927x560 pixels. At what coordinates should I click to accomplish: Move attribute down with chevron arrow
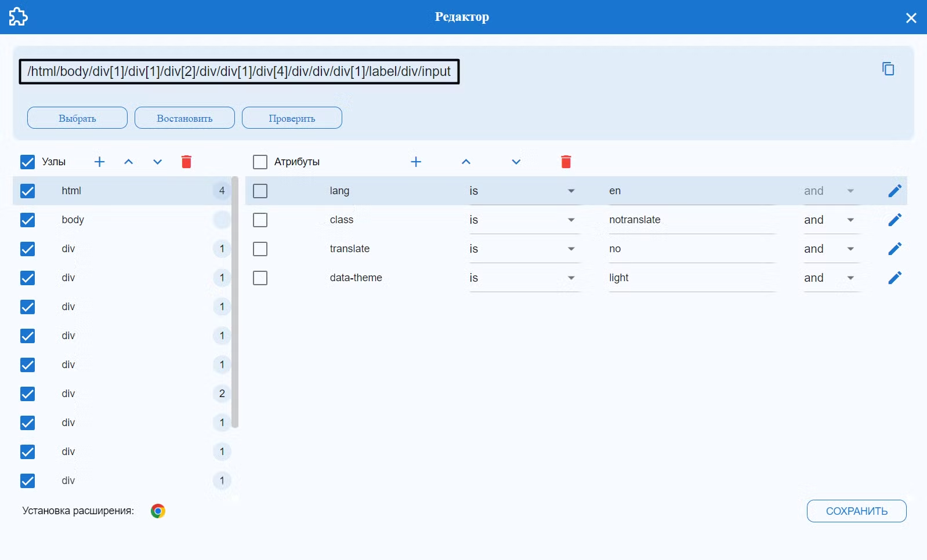[516, 162]
